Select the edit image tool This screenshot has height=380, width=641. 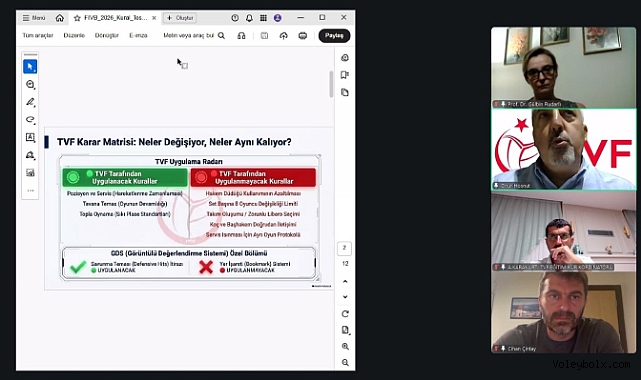point(30,172)
